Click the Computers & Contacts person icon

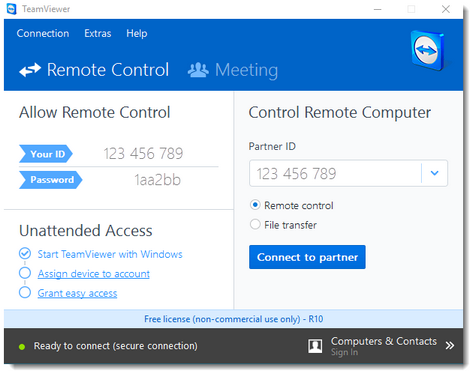[x=315, y=346]
